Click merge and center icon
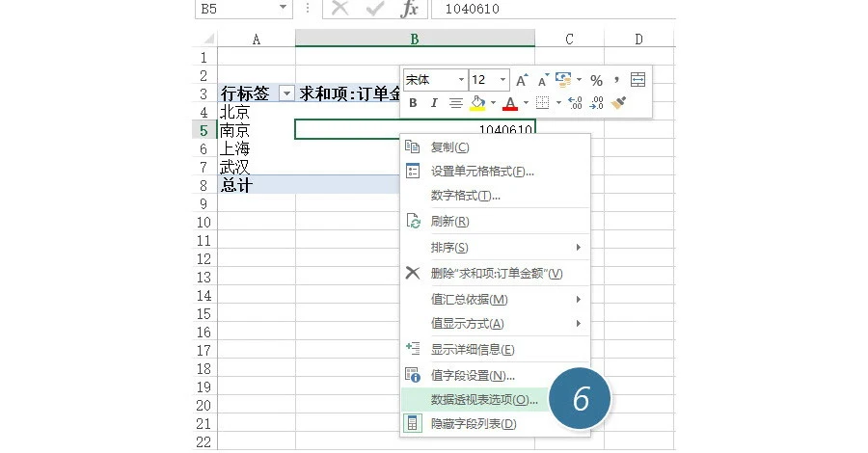Image resolution: width=868 pixels, height=453 pixels. coord(637,80)
